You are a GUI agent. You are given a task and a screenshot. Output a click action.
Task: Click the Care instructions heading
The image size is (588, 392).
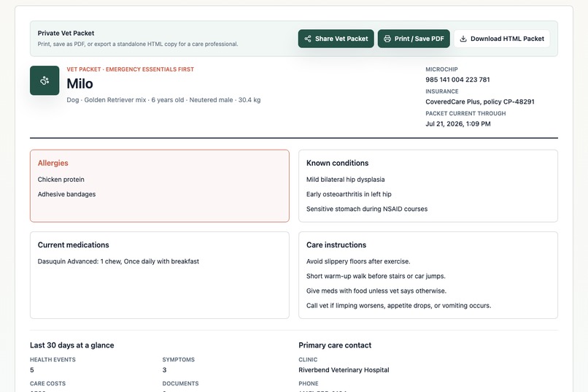click(x=336, y=245)
